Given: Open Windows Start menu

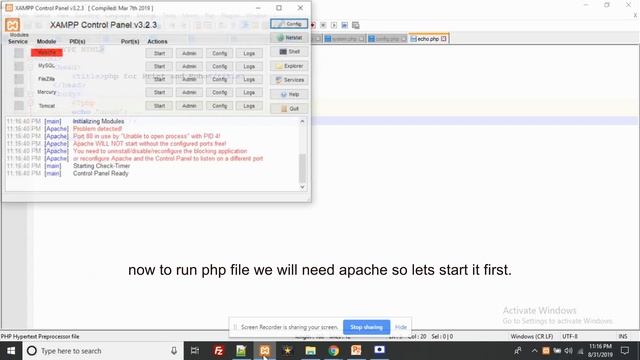Looking at the screenshot, I should click(x=11, y=351).
